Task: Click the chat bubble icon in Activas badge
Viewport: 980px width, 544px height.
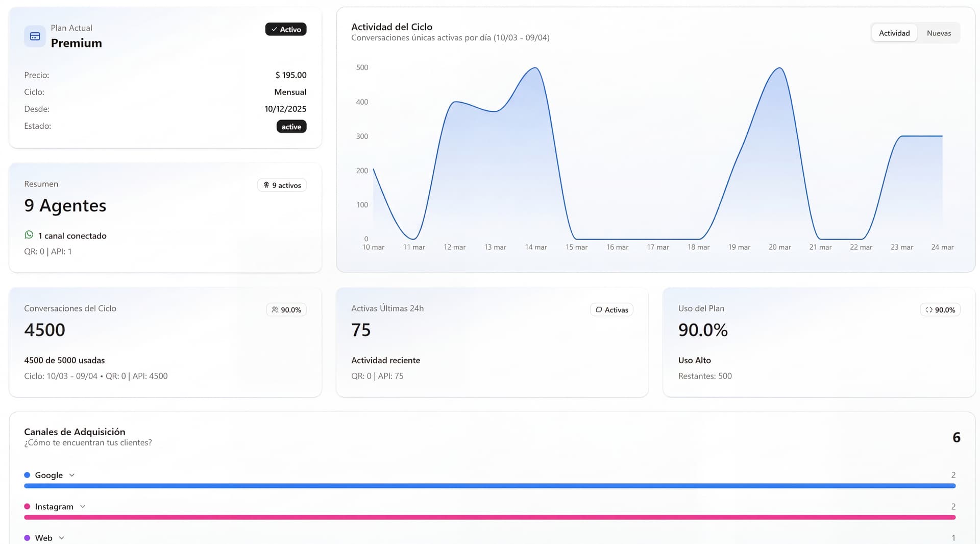Action: 599,310
